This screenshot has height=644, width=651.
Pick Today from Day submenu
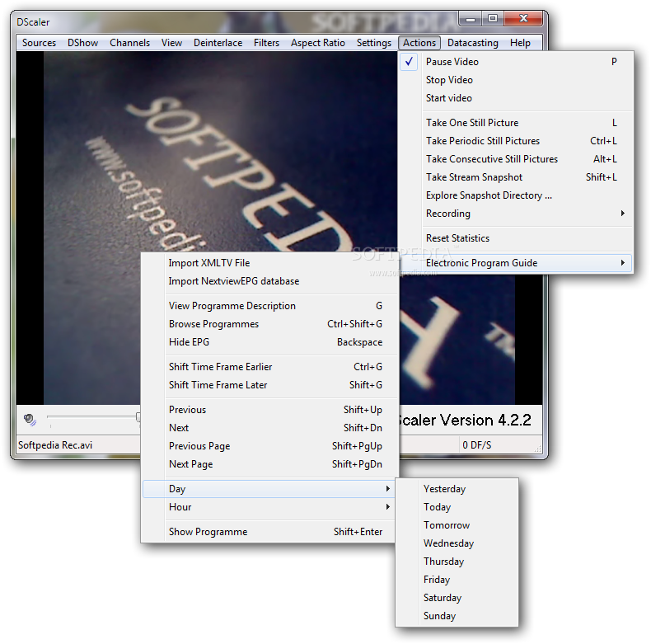(457, 507)
